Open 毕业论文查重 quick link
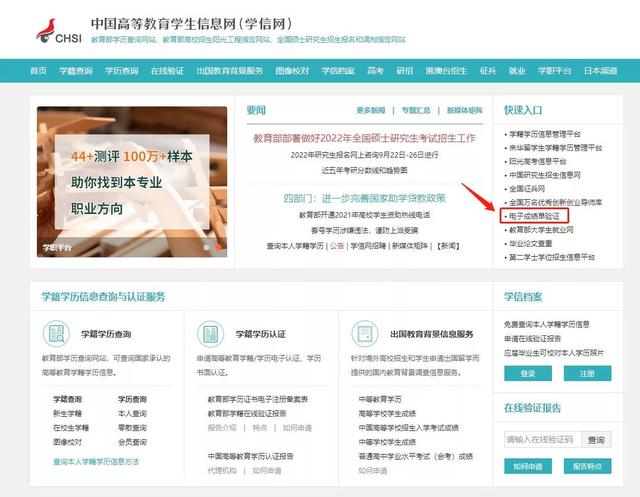Viewport: 640px width, 497px height. [x=530, y=244]
